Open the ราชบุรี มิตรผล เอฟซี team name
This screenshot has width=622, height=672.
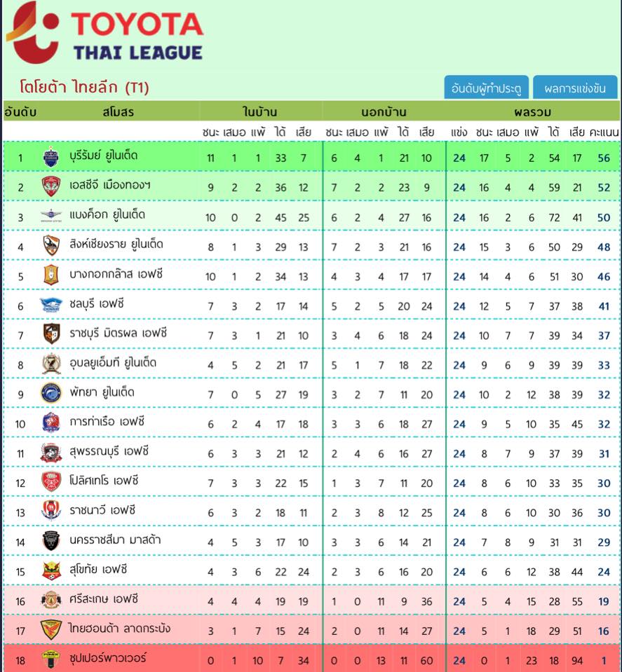click(119, 334)
